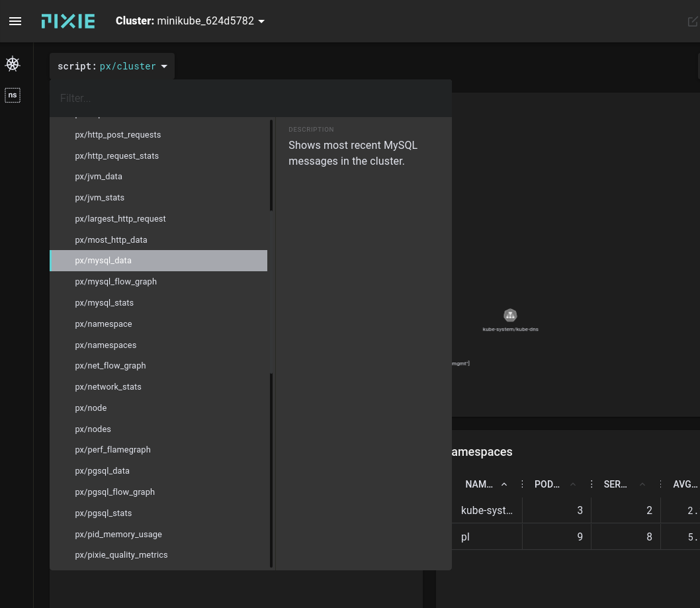Click the kube-system/kube-dns graph node
This screenshot has height=608, width=700.
pos(510,316)
